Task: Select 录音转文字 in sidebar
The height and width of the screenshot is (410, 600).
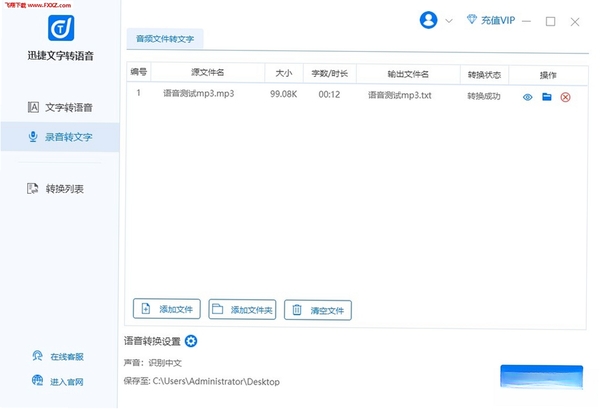Action: (x=60, y=137)
